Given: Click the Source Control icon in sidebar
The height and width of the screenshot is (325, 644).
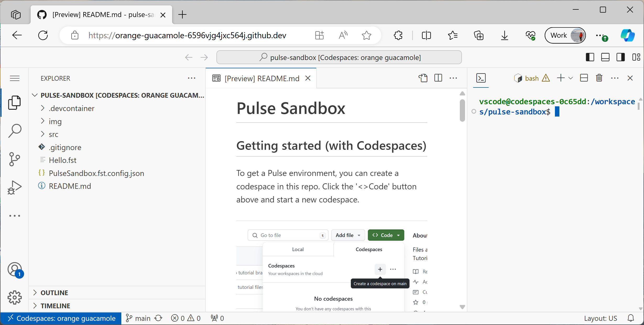Looking at the screenshot, I should 15,159.
